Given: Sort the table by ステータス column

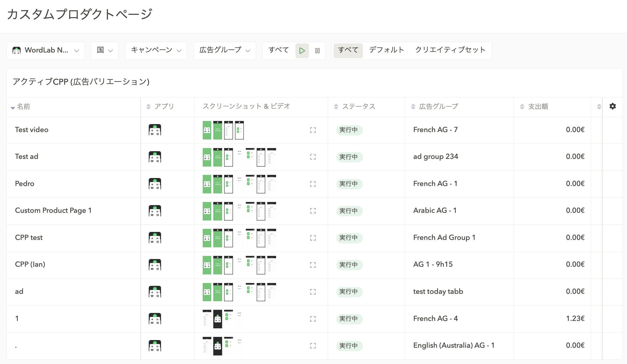Looking at the screenshot, I should [355, 107].
